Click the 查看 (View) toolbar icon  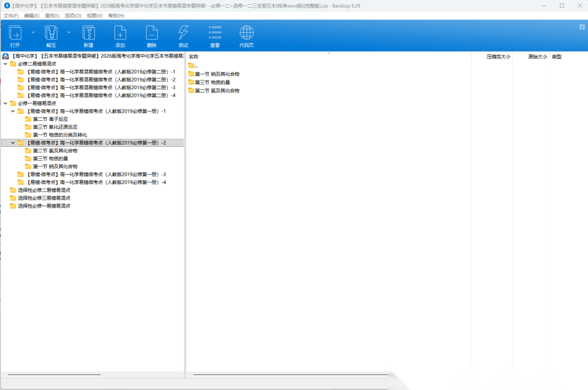tap(215, 36)
